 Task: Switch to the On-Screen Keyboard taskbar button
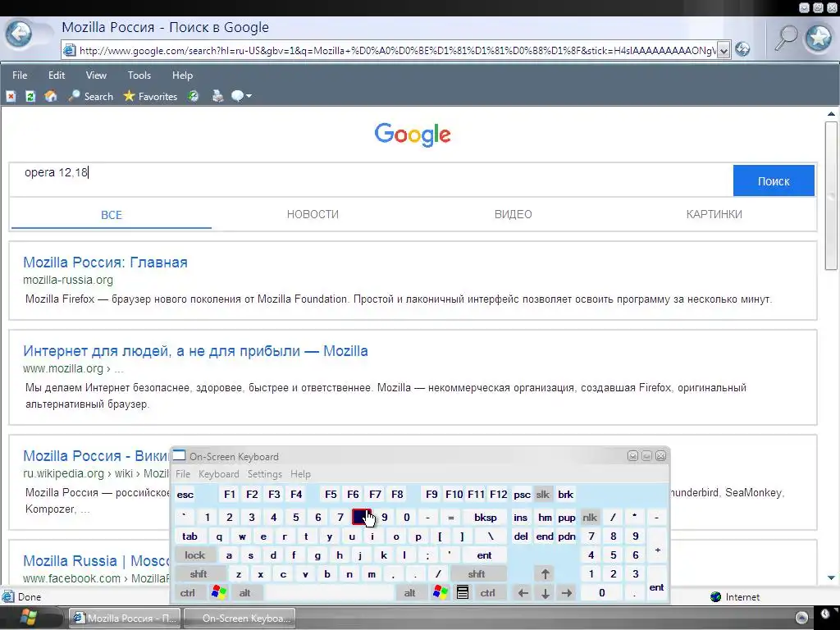click(x=240, y=619)
